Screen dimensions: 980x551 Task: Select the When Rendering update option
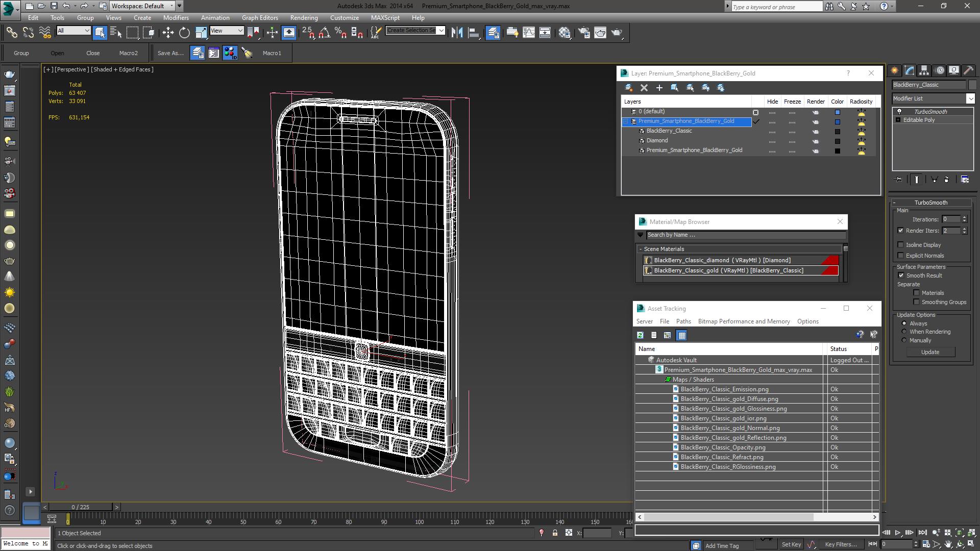pos(904,332)
